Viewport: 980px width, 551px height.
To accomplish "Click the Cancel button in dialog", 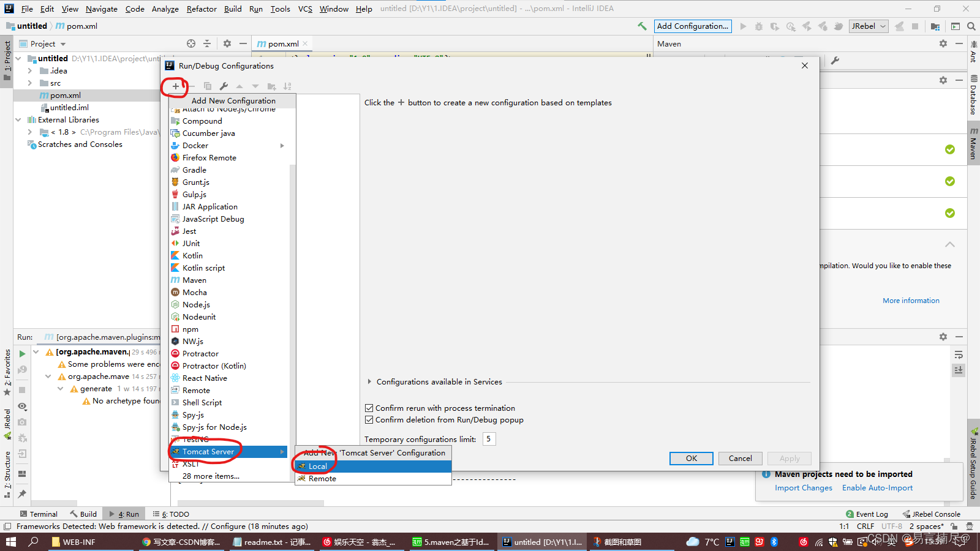I will 740,459.
